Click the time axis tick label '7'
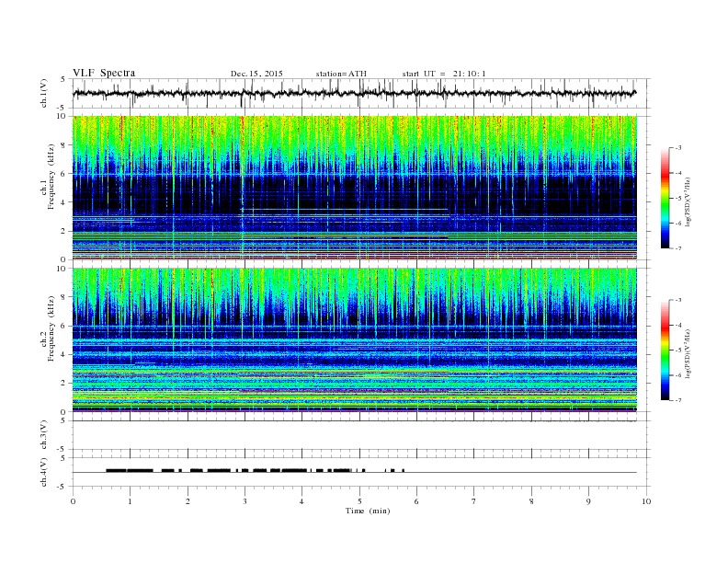This screenshot has width=728, height=563. click(474, 501)
